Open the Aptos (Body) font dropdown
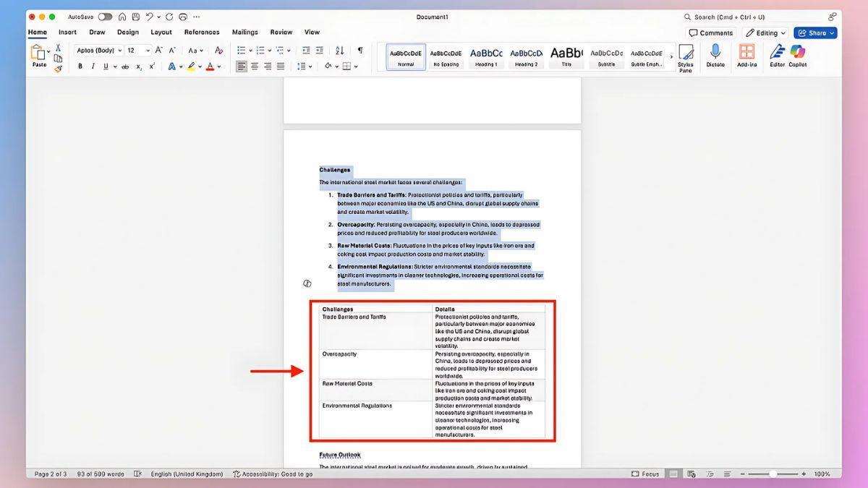The image size is (868, 488). [x=98, y=51]
